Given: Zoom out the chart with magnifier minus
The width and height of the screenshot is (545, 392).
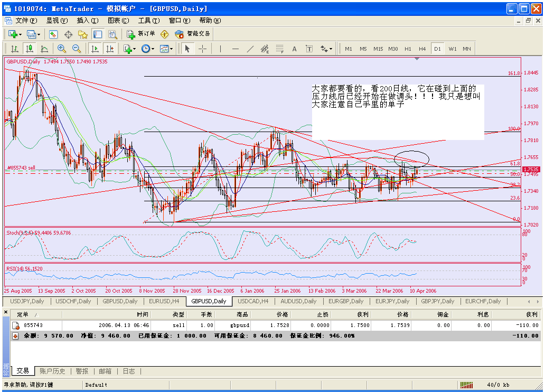Looking at the screenshot, I should click(77, 49).
